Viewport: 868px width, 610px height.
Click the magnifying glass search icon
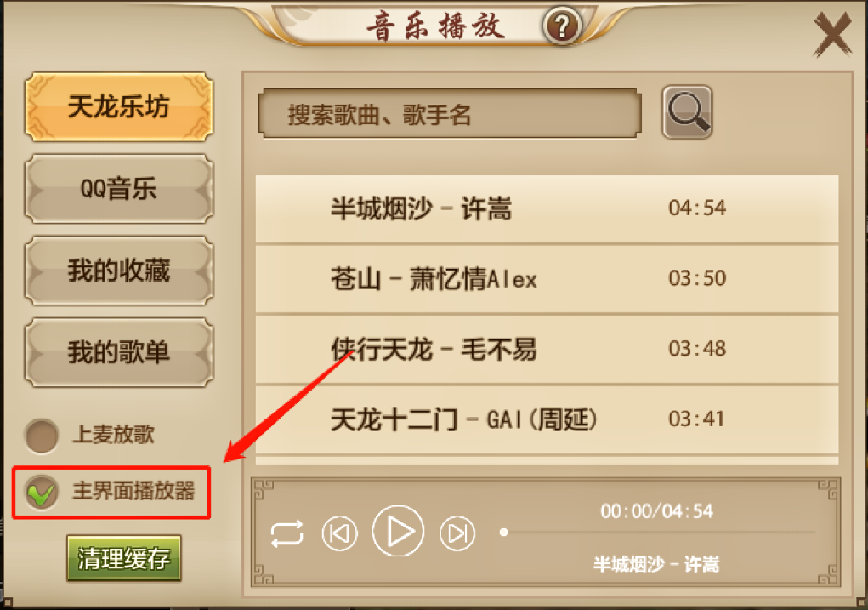pyautogui.click(x=687, y=112)
